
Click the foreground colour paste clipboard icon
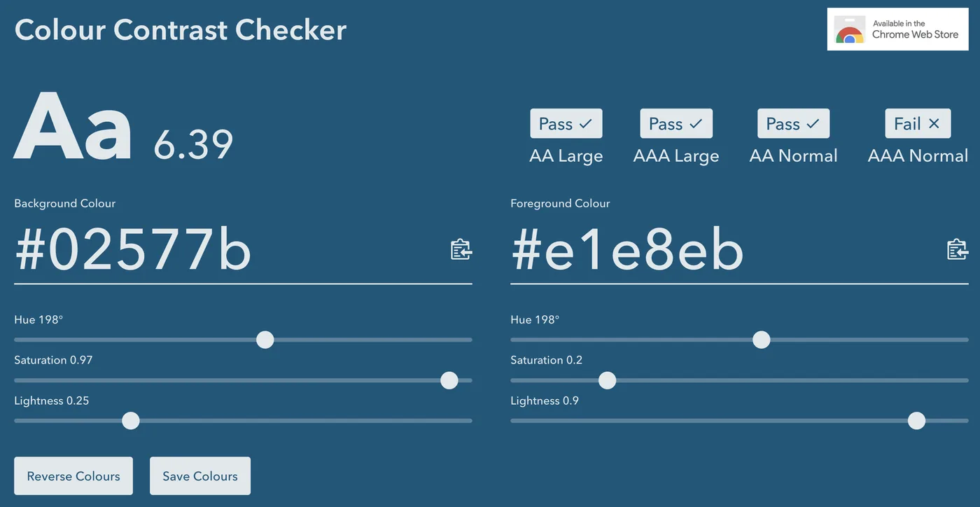click(958, 249)
